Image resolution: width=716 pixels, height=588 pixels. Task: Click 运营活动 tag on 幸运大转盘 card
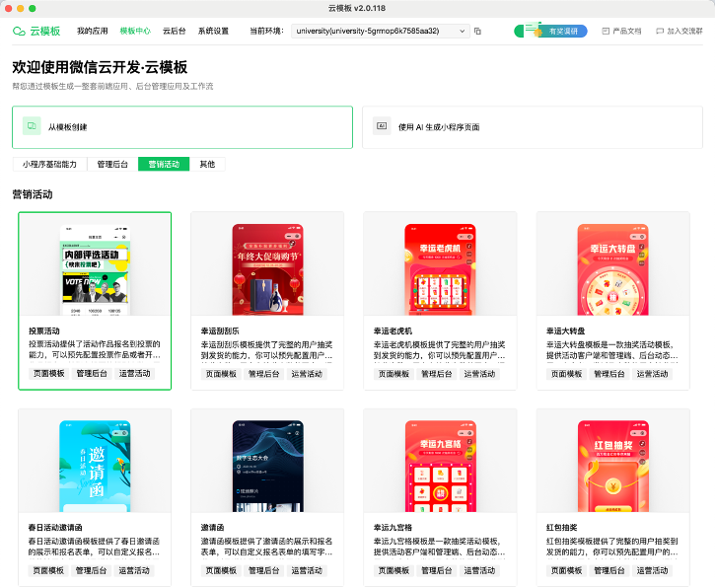coord(652,374)
